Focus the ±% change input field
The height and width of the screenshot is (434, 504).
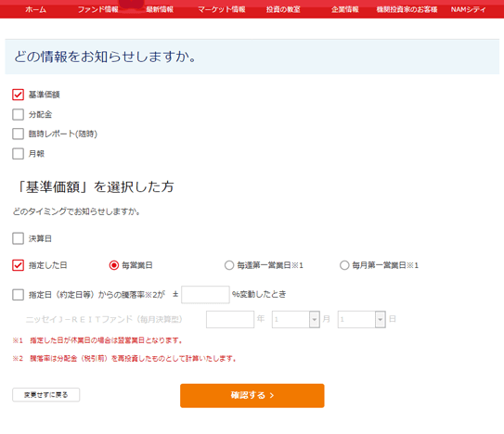pos(205,295)
